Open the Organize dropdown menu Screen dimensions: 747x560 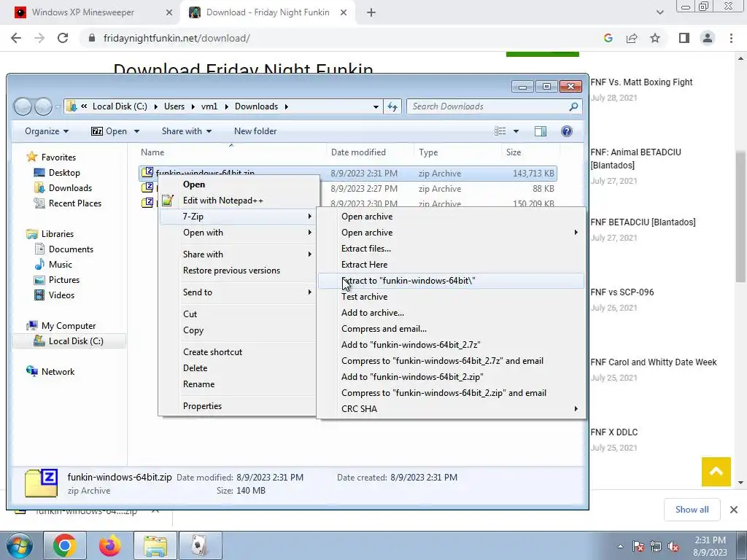click(47, 131)
